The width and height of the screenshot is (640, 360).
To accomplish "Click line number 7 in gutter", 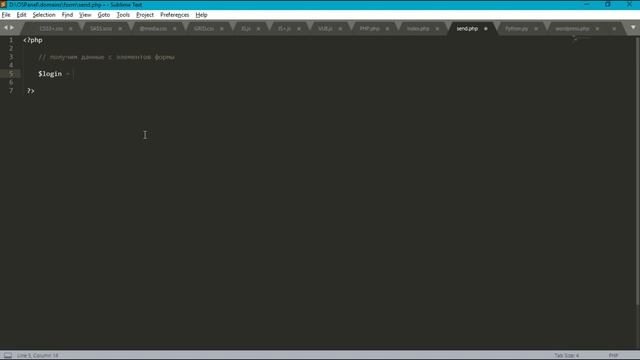I will (x=11, y=91).
